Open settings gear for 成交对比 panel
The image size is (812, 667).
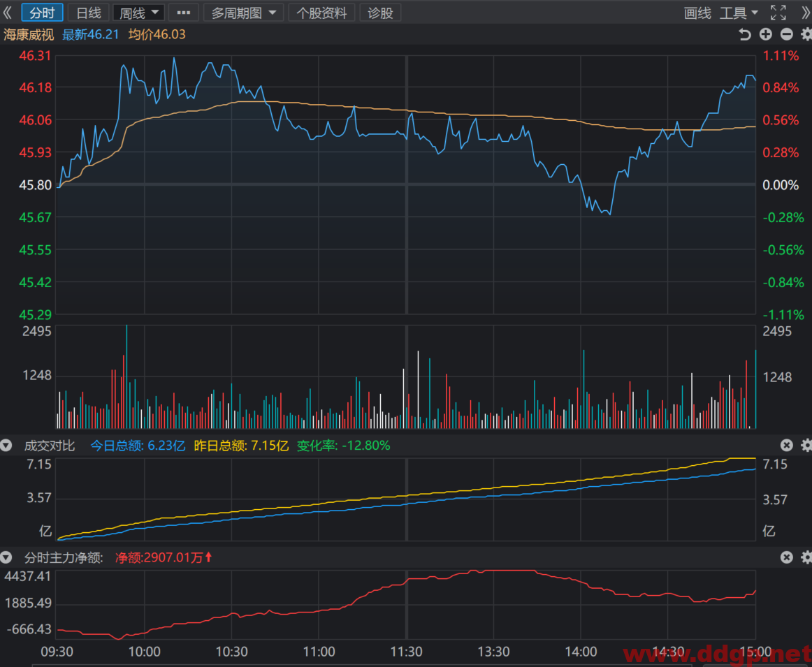(806, 446)
